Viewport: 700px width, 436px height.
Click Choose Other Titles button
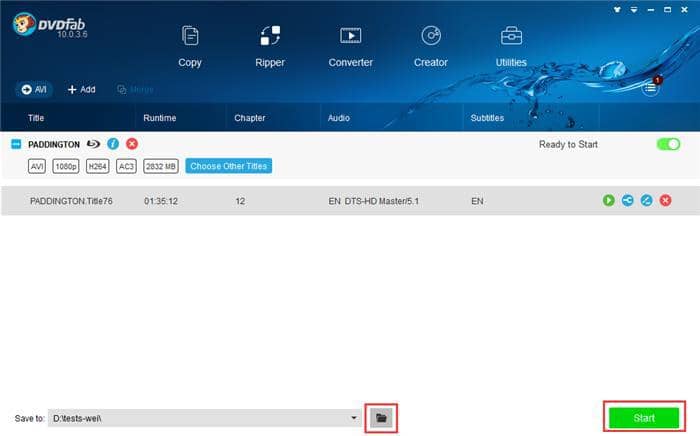(x=229, y=166)
